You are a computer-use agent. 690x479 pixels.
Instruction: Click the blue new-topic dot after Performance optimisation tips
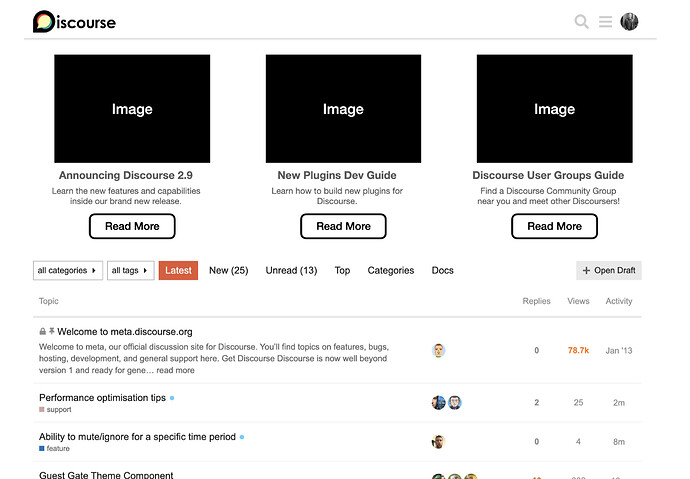point(172,398)
